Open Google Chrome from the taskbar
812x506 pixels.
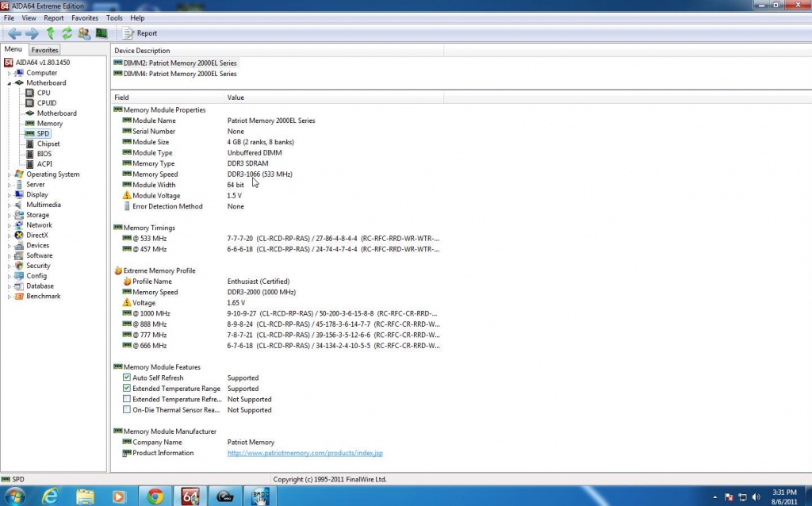pos(155,496)
